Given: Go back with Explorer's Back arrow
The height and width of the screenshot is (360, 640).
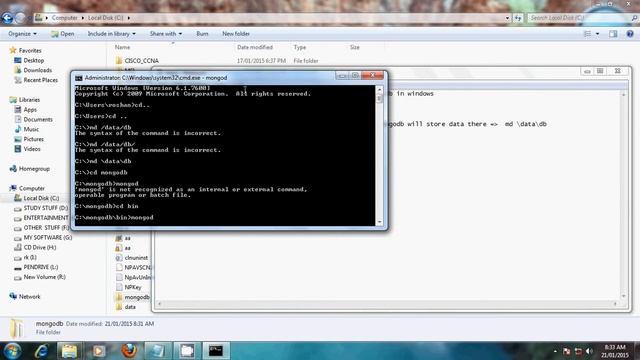Looking at the screenshot, I should click(x=7, y=18).
